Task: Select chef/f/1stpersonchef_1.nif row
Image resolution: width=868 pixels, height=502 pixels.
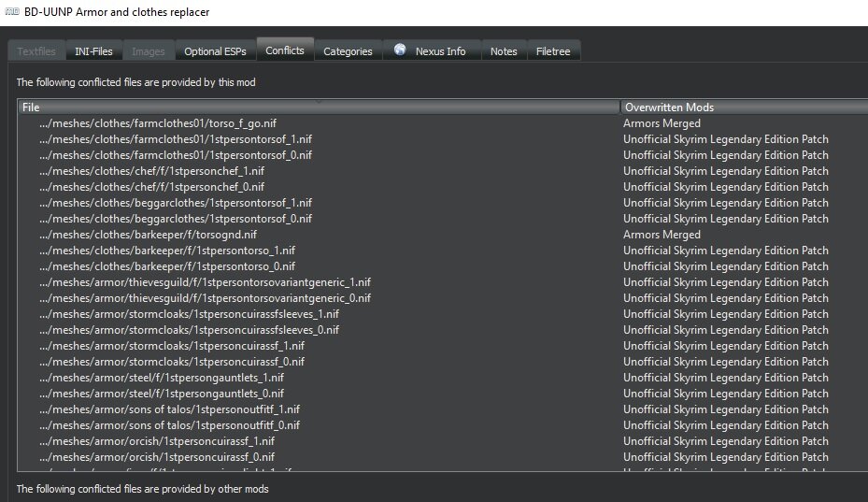Action: 442,171
